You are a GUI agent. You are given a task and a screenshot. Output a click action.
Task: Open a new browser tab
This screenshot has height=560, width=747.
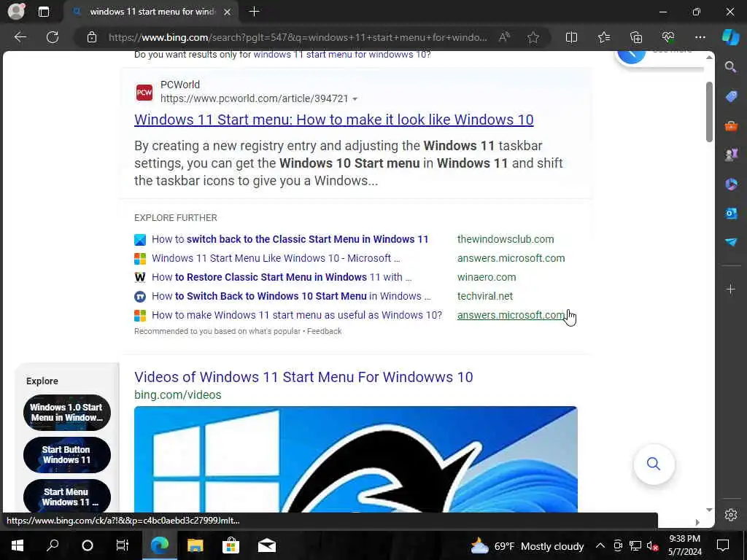[x=254, y=12]
